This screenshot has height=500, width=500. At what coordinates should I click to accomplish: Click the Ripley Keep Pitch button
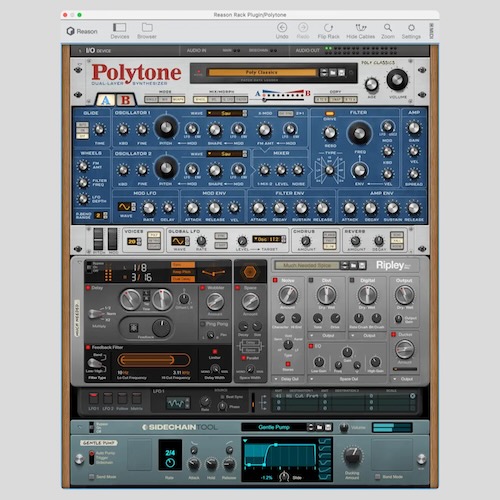(x=183, y=272)
